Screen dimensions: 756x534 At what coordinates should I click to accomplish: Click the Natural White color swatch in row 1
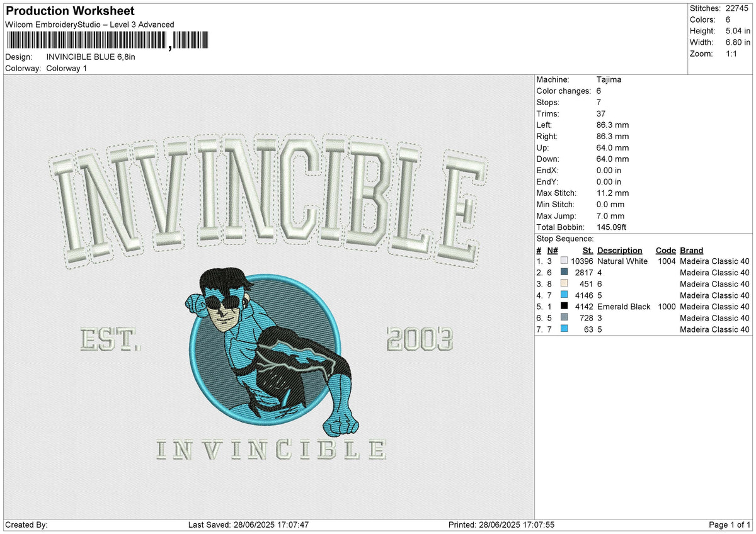[564, 261]
